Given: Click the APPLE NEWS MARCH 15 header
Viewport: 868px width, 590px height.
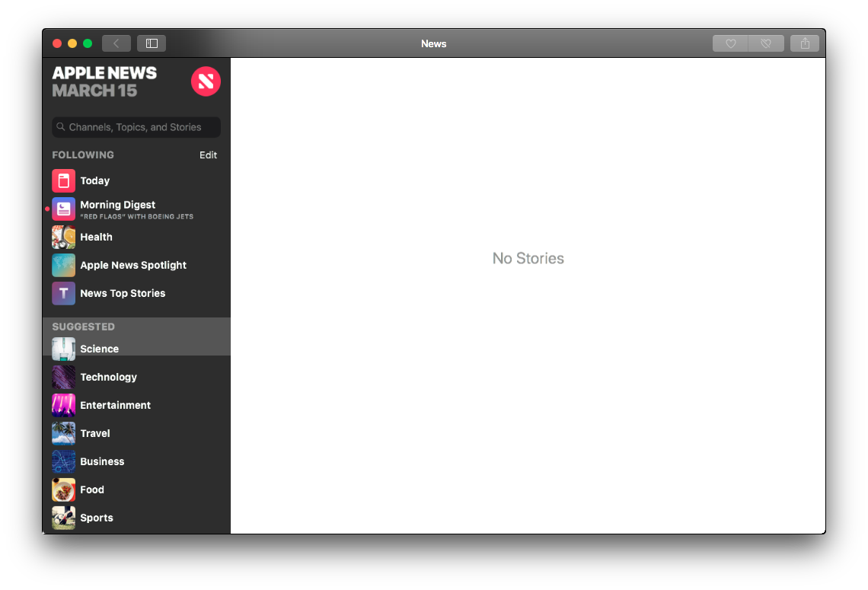Looking at the screenshot, I should 104,81.
